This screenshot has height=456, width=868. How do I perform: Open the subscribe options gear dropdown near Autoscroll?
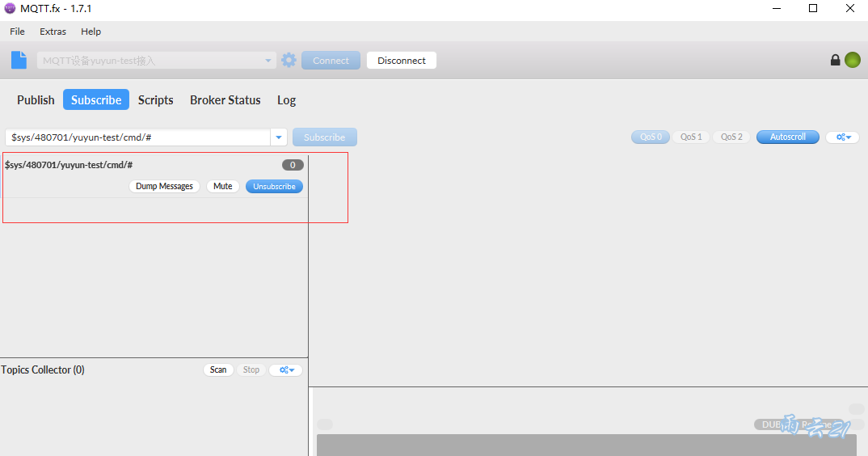click(842, 137)
